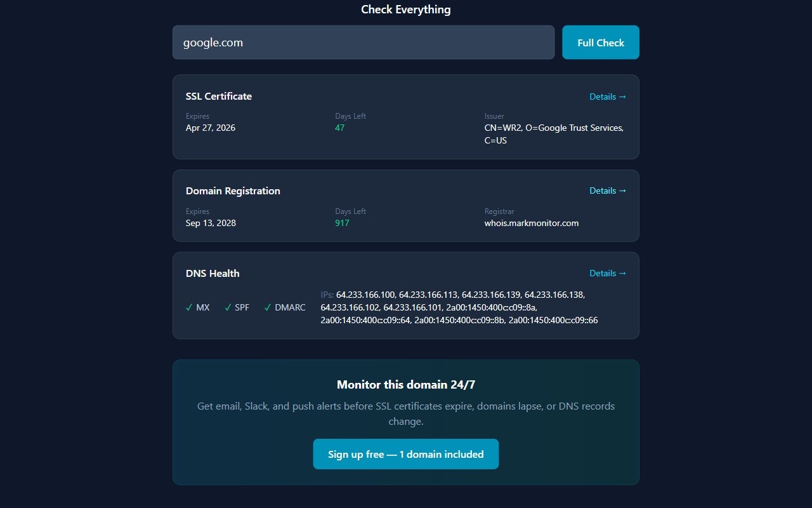Click the alerts description text about Slack
This screenshot has height=508, width=812.
click(406, 413)
